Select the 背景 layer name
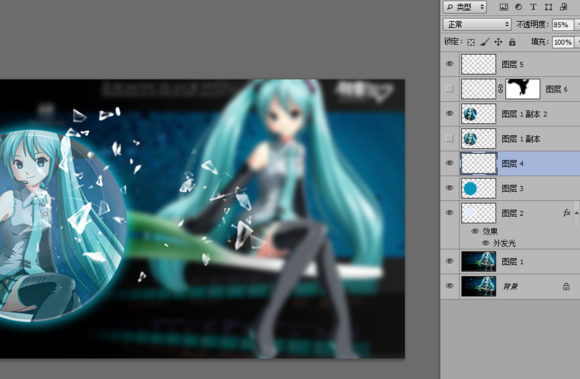 tap(510, 286)
